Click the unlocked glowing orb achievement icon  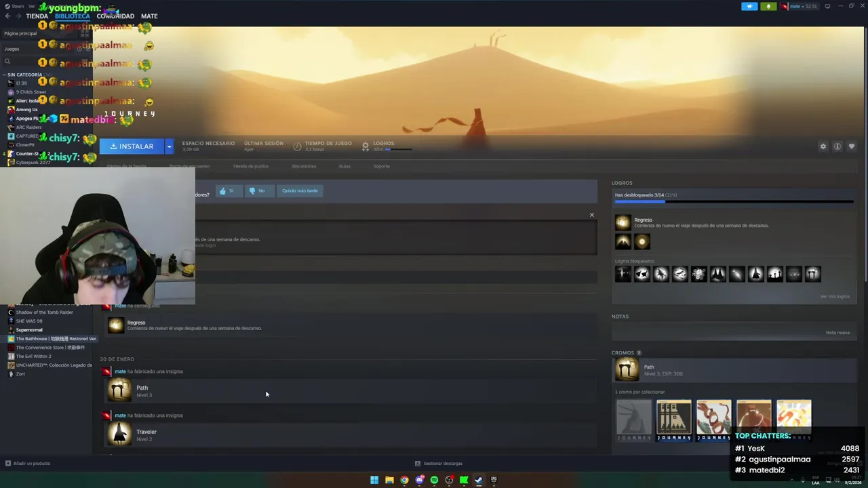click(x=642, y=241)
